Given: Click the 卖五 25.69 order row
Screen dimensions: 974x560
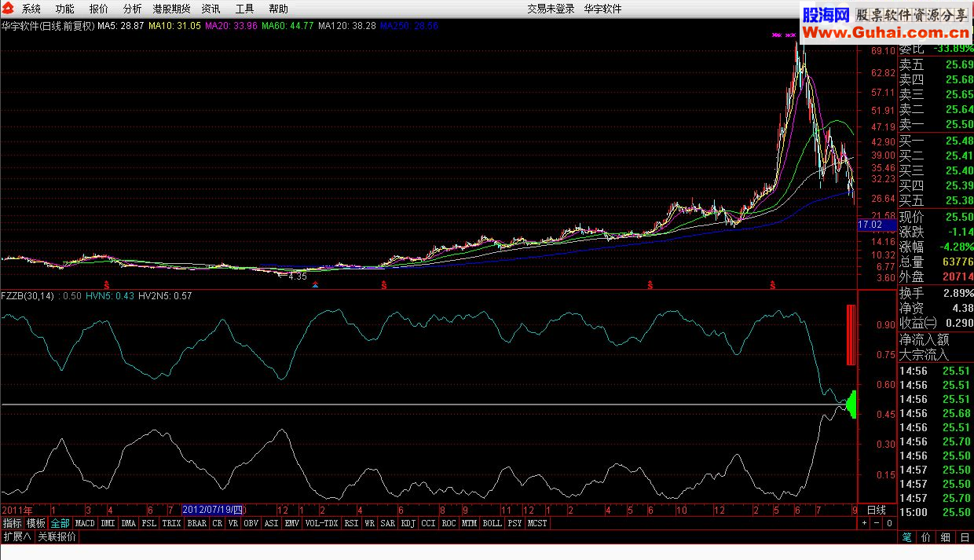Looking at the screenshot, I should pos(936,64).
